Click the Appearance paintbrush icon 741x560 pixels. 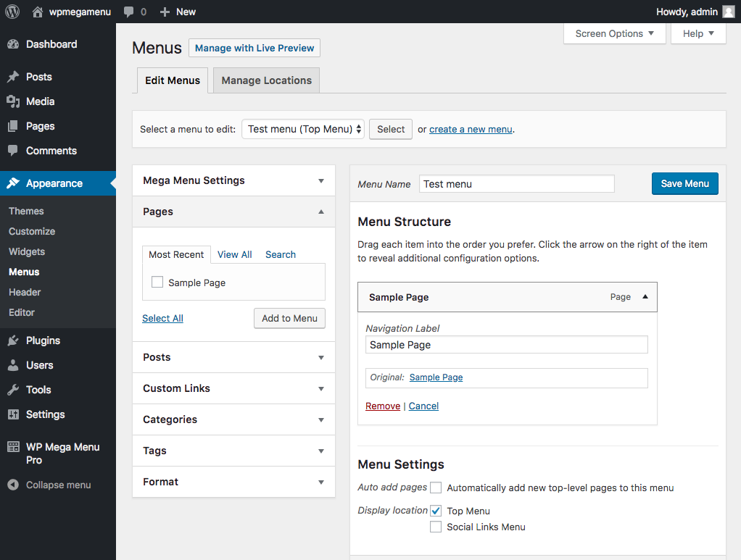click(13, 183)
